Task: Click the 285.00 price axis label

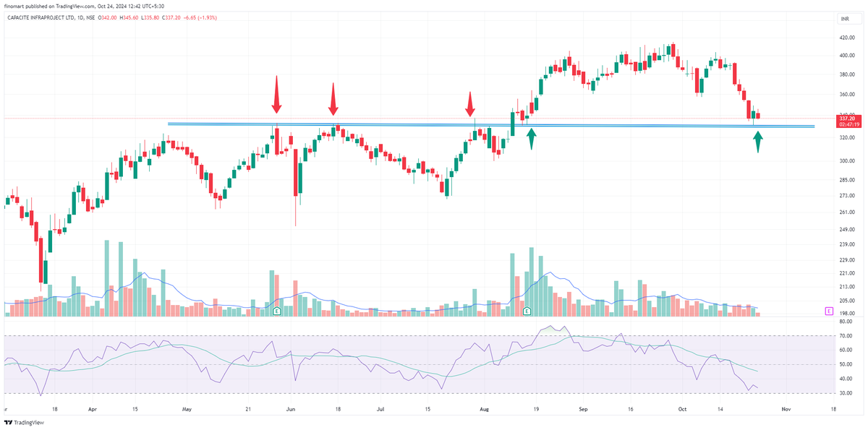Action: click(x=846, y=180)
